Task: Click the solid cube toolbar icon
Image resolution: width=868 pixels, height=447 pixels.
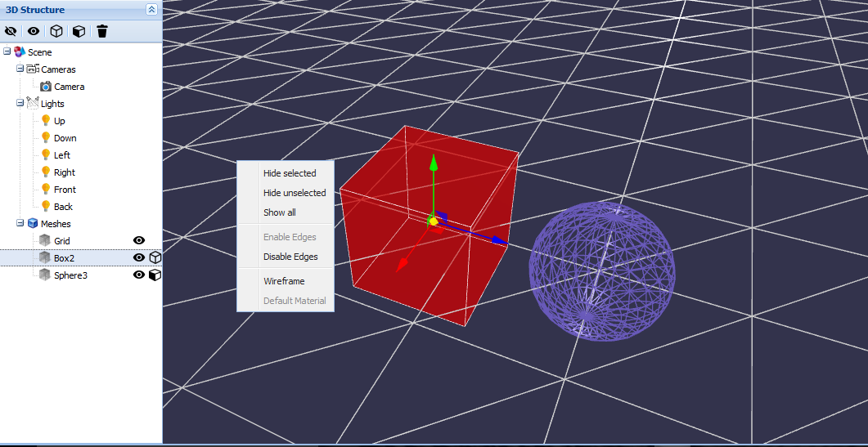Action: pos(79,31)
